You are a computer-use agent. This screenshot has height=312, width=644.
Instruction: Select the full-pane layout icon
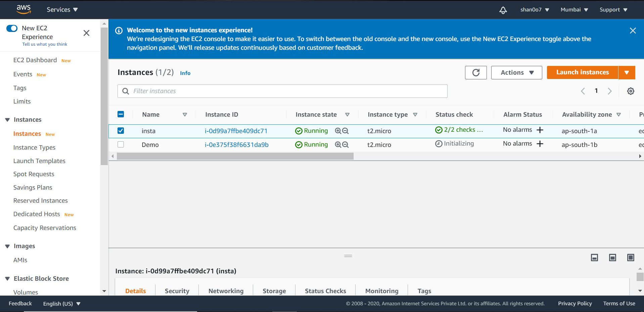631,258
